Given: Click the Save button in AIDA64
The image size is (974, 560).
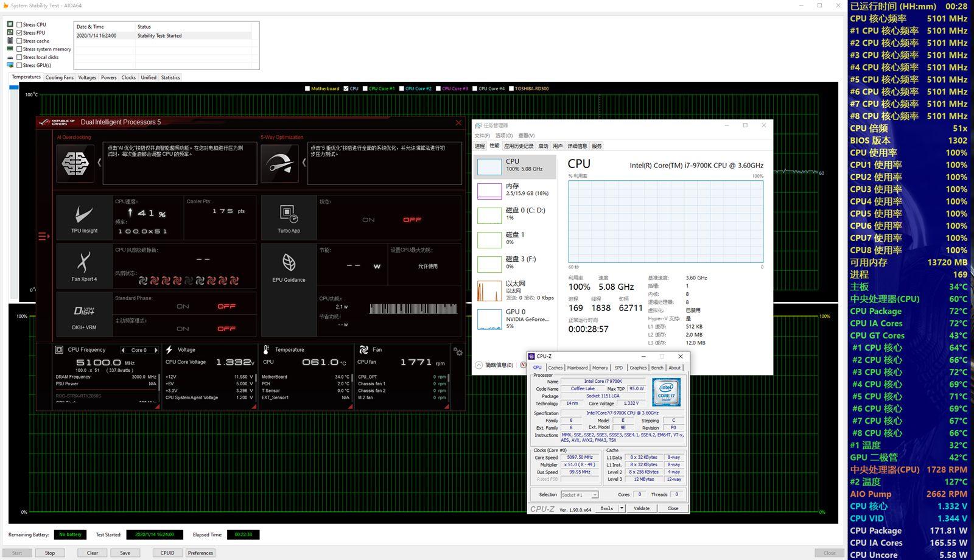Looking at the screenshot, I should coord(125,553).
